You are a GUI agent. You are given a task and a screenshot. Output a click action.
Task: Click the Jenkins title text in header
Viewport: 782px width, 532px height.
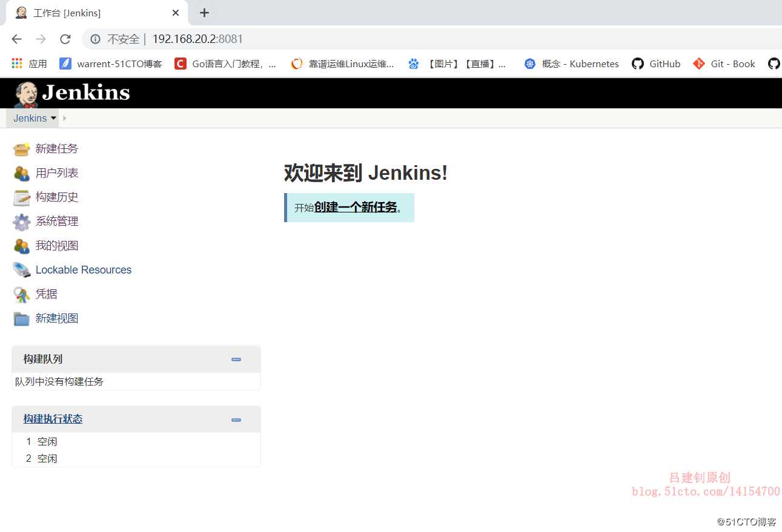[86, 93]
